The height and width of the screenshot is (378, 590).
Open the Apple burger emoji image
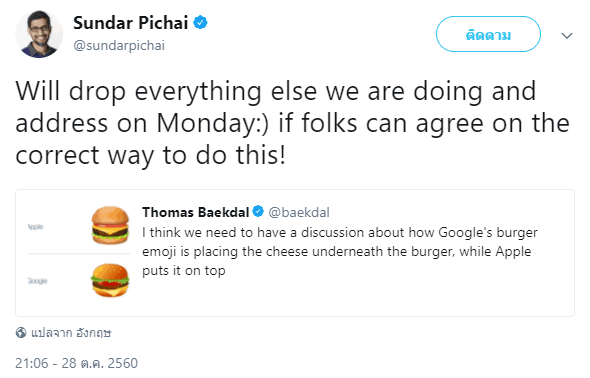(x=110, y=225)
